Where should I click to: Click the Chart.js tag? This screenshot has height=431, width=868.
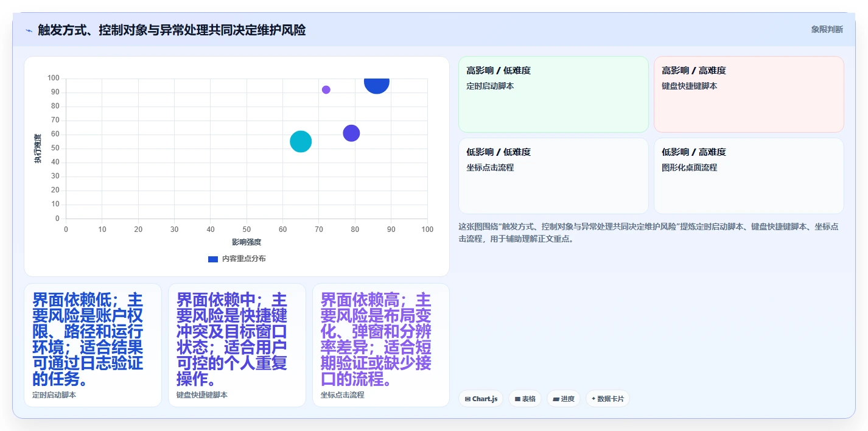pyautogui.click(x=481, y=399)
